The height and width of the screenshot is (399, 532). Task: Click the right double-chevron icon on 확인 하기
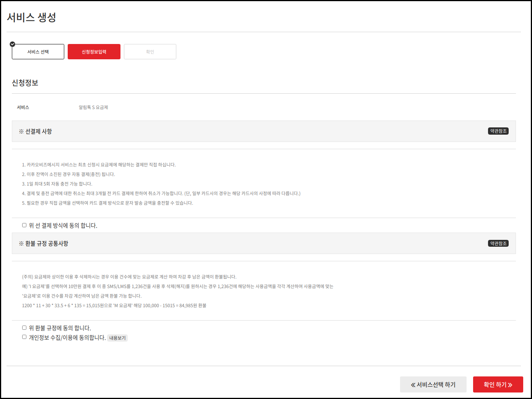point(510,385)
